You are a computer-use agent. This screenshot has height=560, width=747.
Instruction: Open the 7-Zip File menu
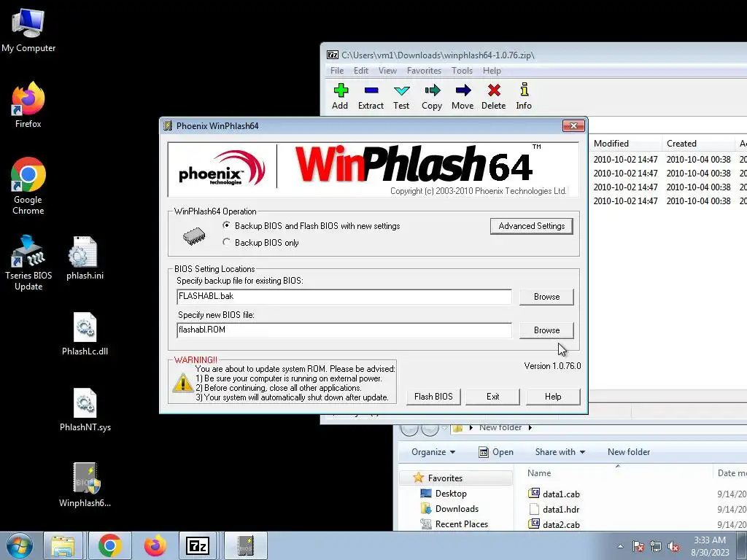click(337, 71)
